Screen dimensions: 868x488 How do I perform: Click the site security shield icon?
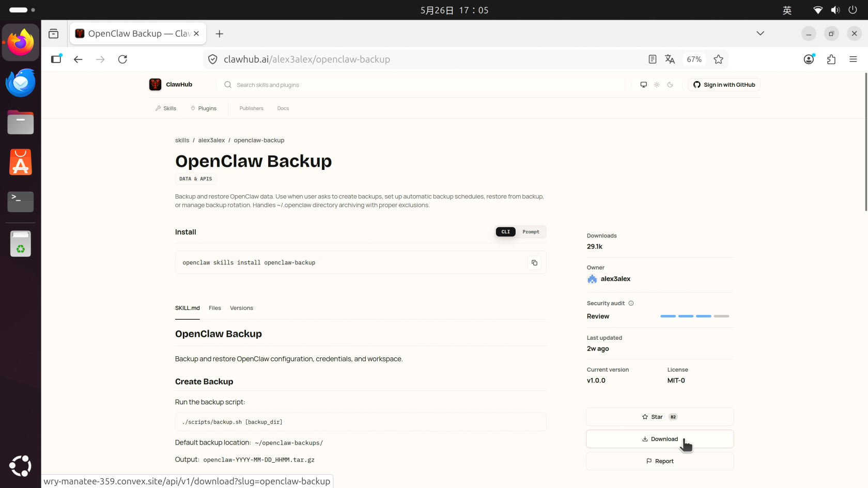tap(212, 59)
